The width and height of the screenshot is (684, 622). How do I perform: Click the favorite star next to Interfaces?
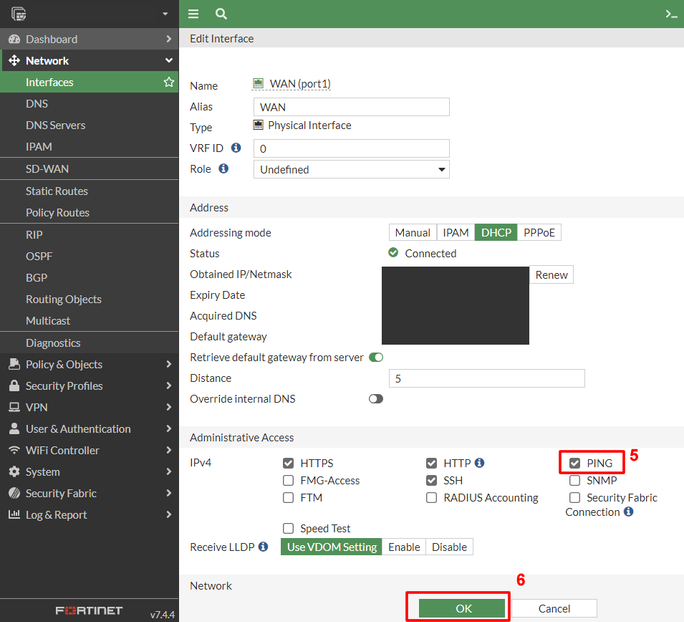169,83
